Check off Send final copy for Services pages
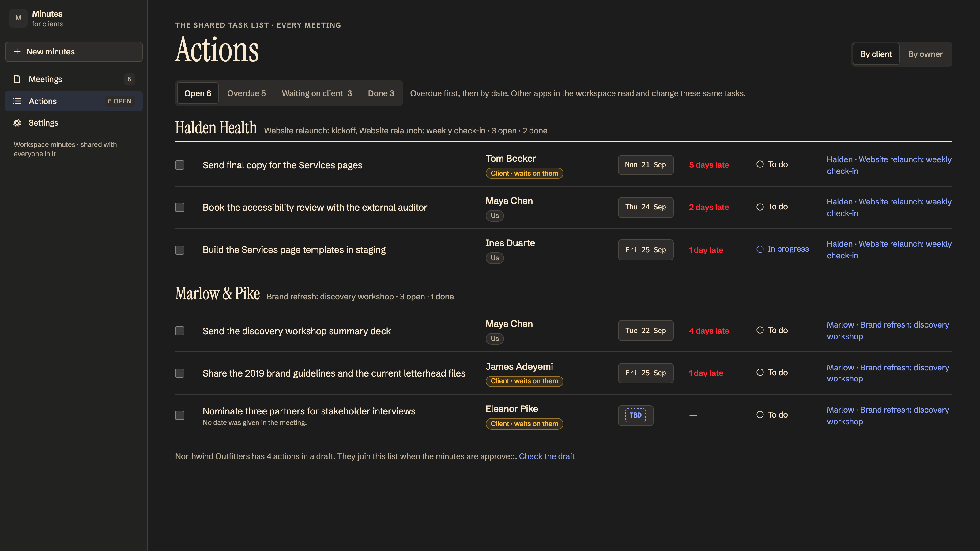 click(179, 165)
